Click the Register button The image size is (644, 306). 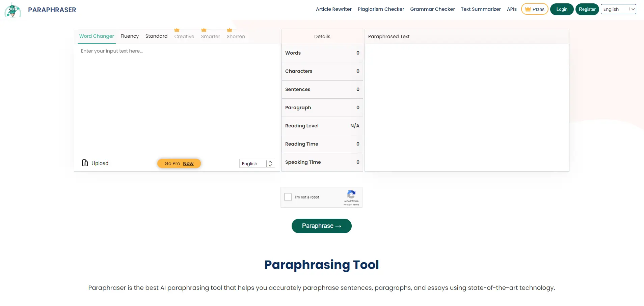(x=587, y=9)
